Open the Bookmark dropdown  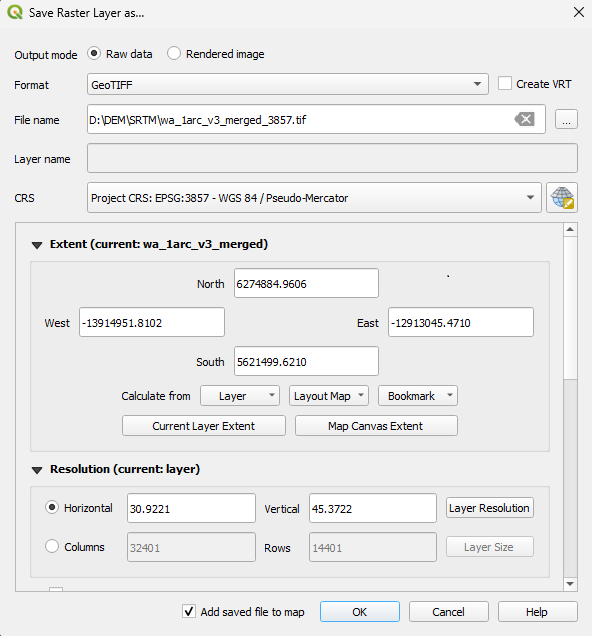(x=418, y=395)
